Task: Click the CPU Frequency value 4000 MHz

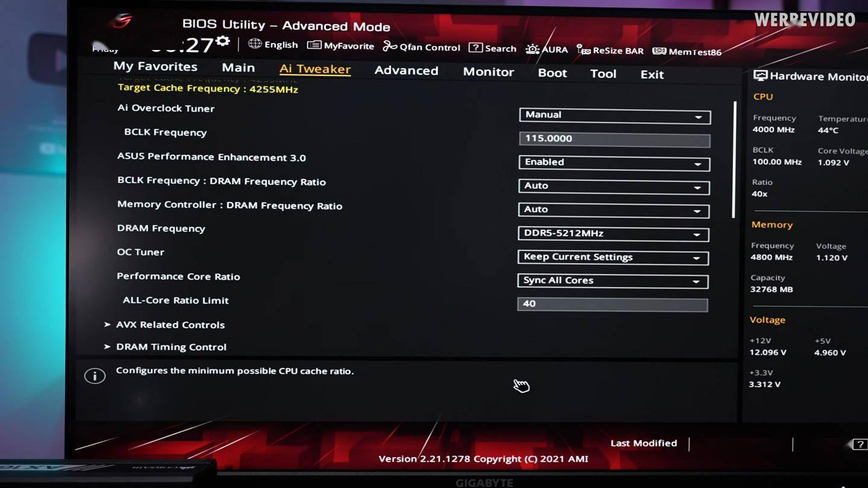Action: (x=773, y=130)
